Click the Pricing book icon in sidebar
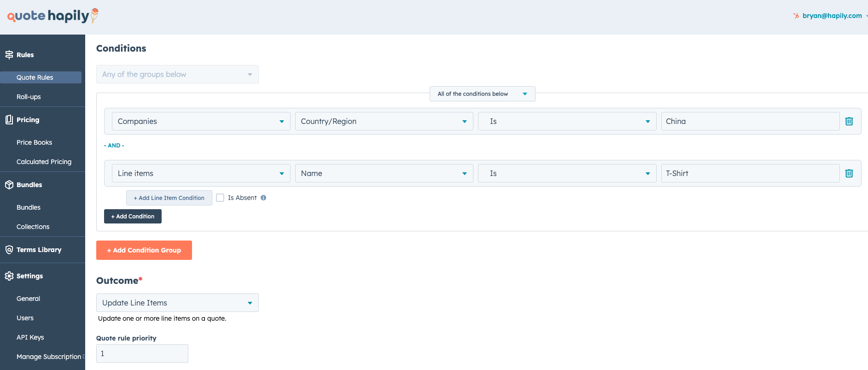This screenshot has height=370, width=868. coord(9,120)
